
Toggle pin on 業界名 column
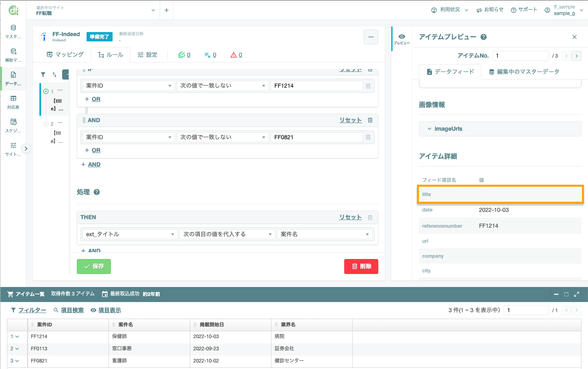coord(276,325)
